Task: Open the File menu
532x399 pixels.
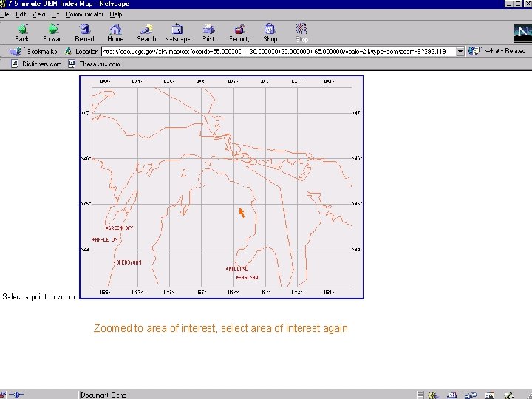Action: pos(4,15)
